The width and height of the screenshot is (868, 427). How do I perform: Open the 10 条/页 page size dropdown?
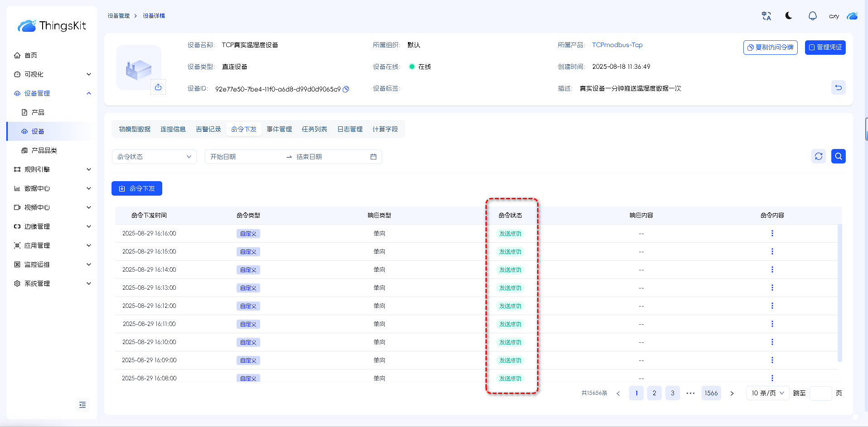(767, 393)
